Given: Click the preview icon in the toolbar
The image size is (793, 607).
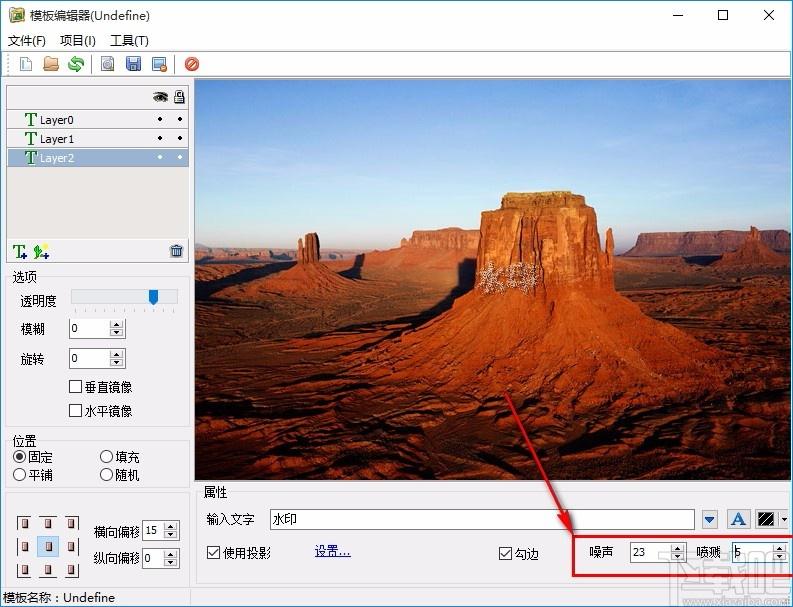Looking at the screenshot, I should pos(107,64).
